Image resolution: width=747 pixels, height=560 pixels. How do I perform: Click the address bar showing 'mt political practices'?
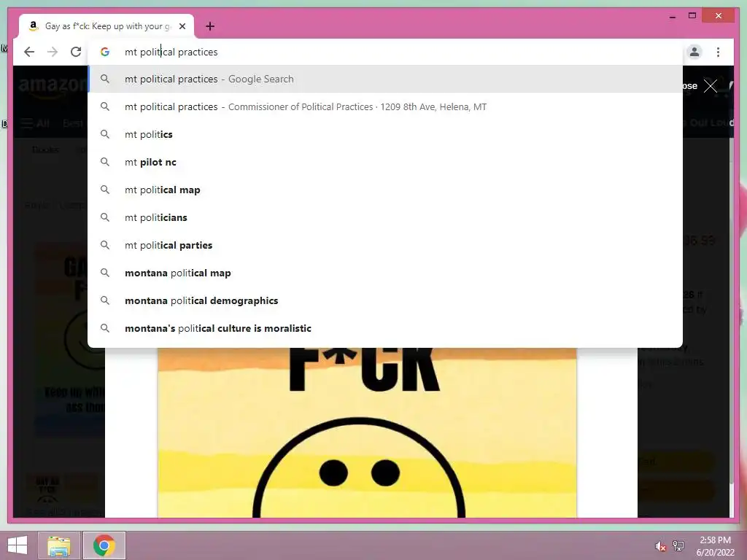(x=385, y=52)
